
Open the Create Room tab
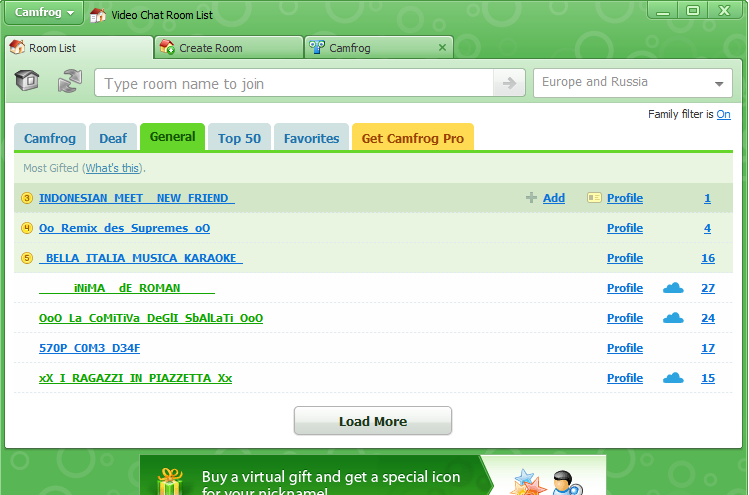coord(229,48)
